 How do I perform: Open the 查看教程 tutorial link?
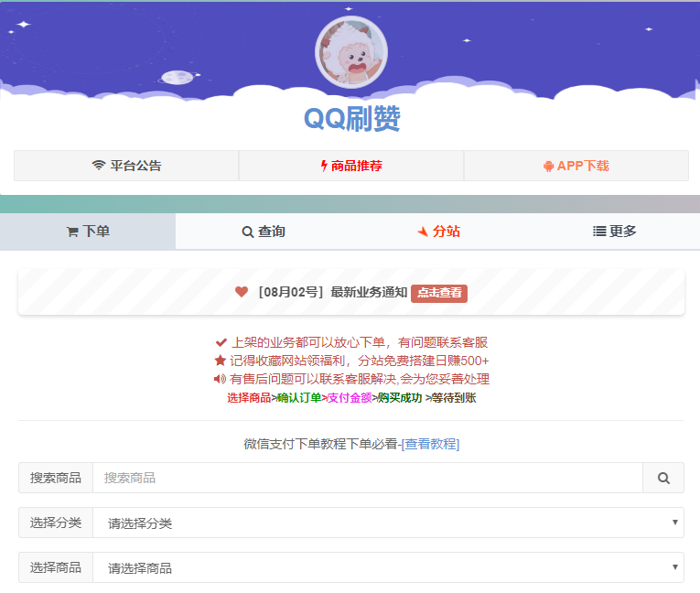pyautogui.click(x=430, y=444)
